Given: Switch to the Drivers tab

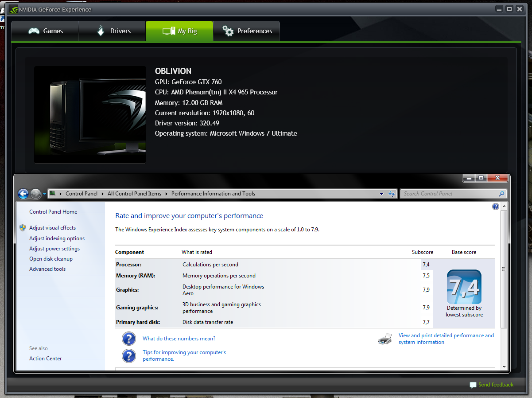Looking at the screenshot, I should pyautogui.click(x=112, y=31).
